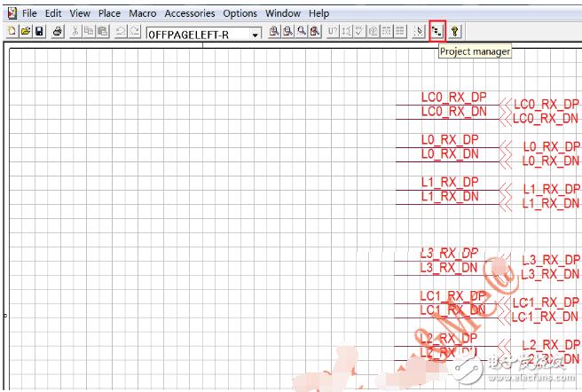Select the L1_RX_DN net alias on wire
This screenshot has width=582, height=392.
450,196
